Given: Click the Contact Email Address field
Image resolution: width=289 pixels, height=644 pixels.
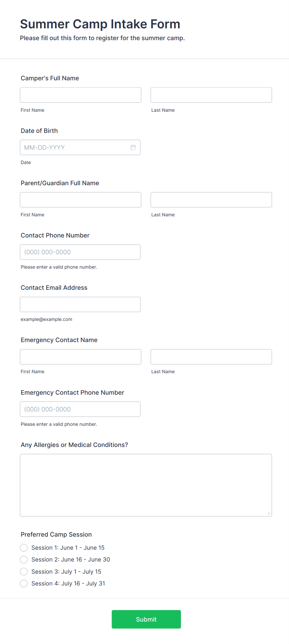Looking at the screenshot, I should coord(80,304).
